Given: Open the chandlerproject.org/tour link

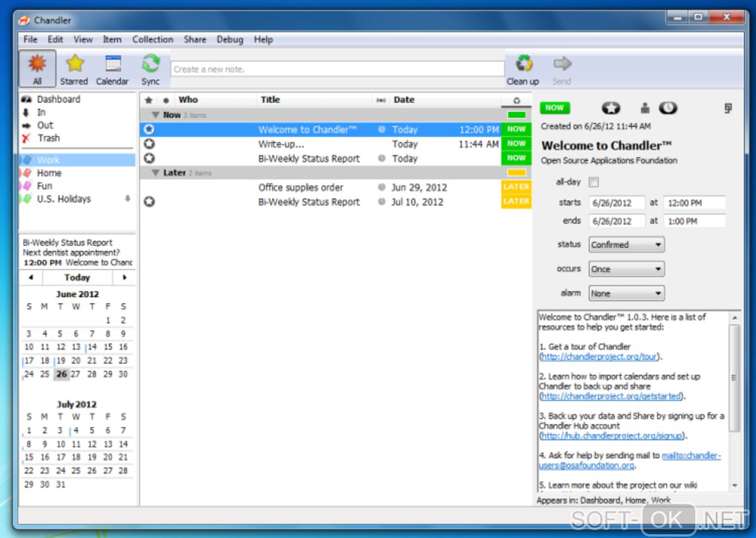Looking at the screenshot, I should (x=600, y=356).
